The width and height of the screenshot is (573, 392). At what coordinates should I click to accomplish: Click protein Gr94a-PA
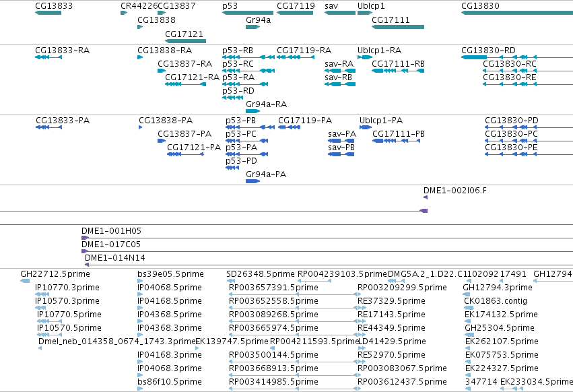pos(253,181)
